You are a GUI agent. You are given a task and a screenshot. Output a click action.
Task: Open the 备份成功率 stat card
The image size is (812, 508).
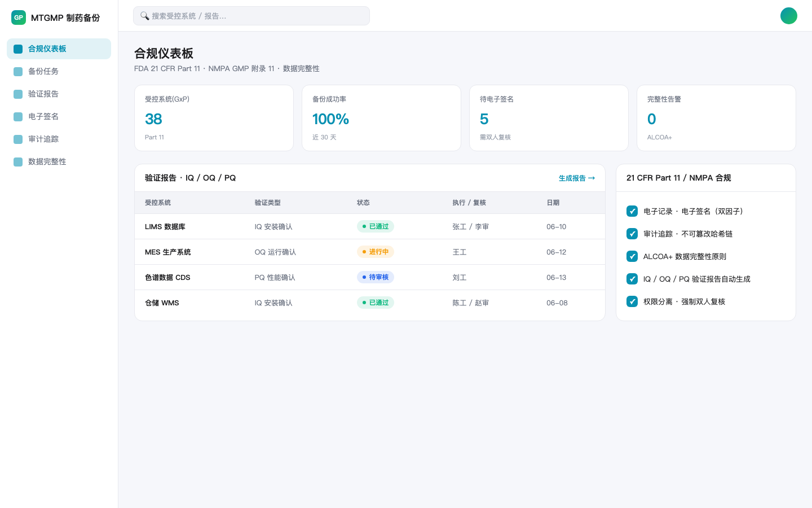(381, 118)
